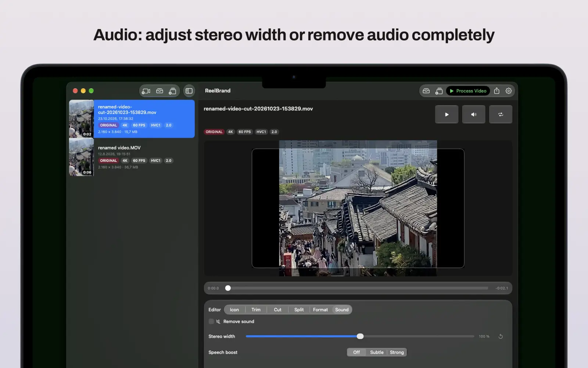Toggle the sidebar panel icon
This screenshot has width=588, height=368.
coord(189,91)
